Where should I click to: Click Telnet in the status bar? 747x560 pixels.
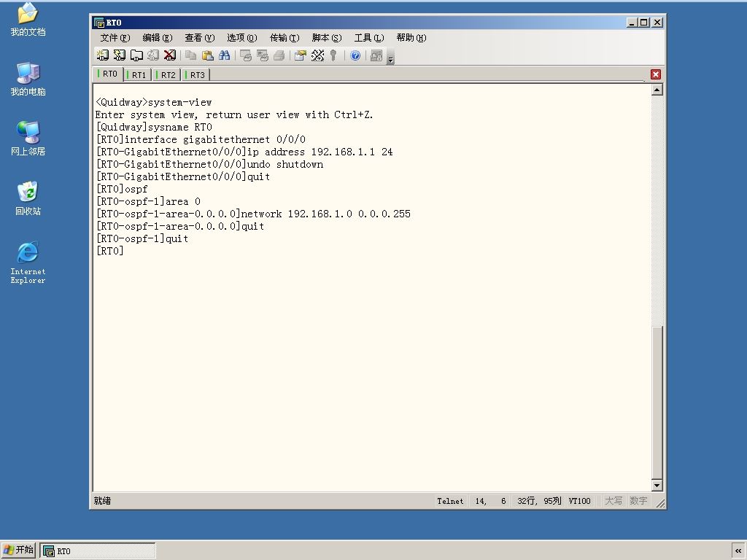tap(450, 501)
